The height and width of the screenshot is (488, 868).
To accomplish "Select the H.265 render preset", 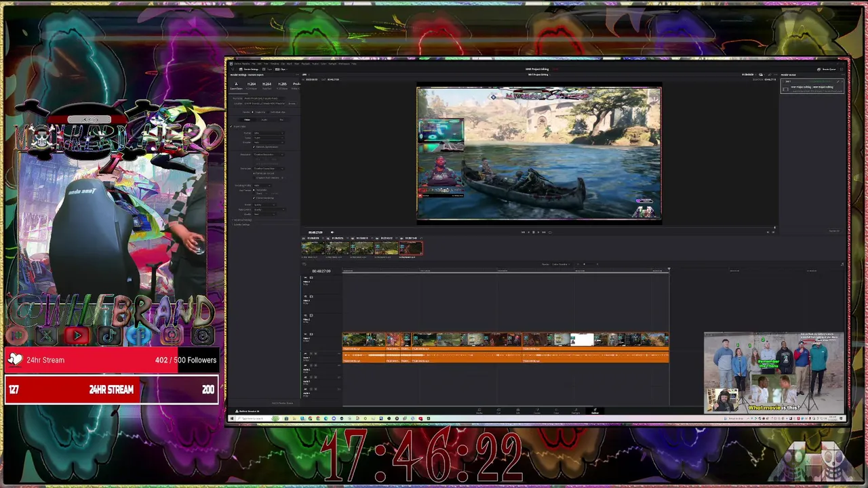I will 282,85.
